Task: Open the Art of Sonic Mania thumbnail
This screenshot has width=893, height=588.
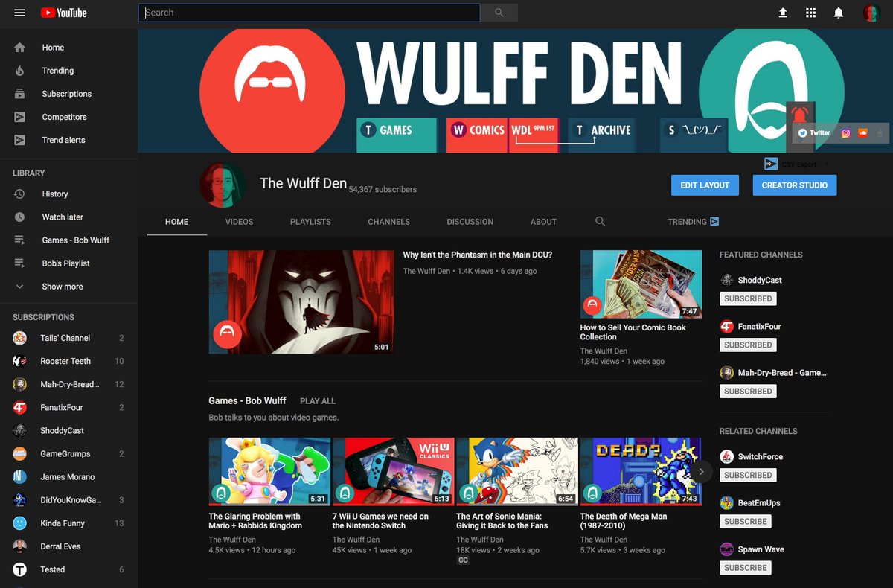Action: 517,471
